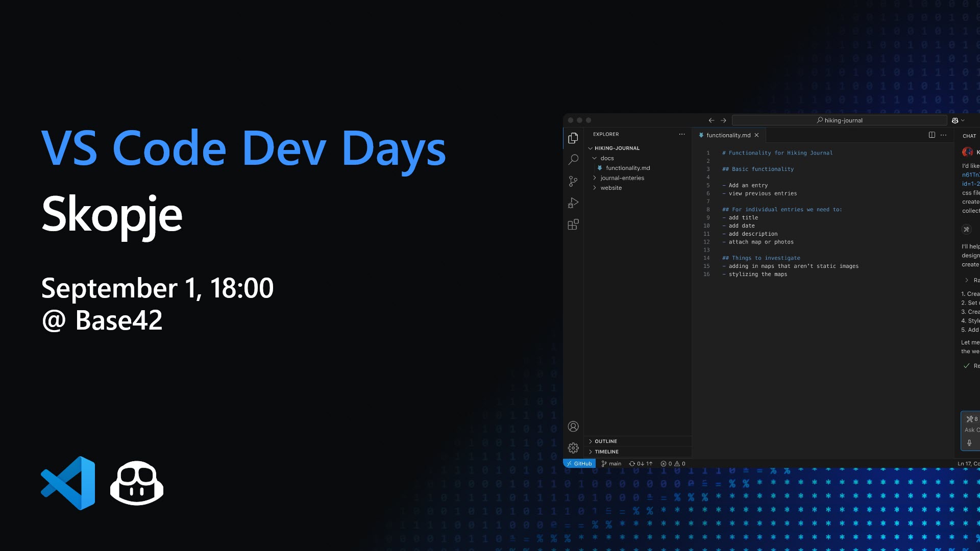980x551 pixels.
Task: Open the editor's more actions ellipsis
Action: 943,135
